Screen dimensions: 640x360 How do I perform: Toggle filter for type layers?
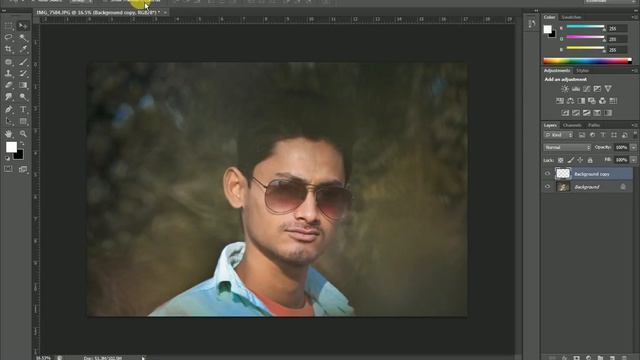pos(603,135)
